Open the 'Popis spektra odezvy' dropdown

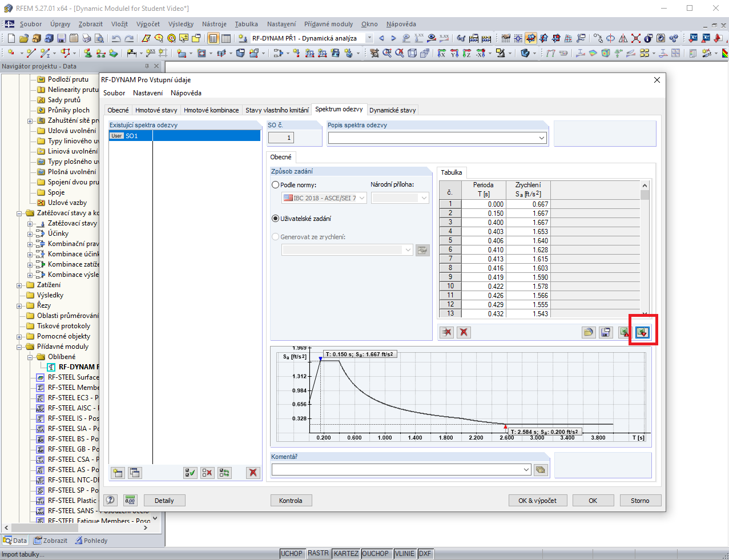tap(542, 138)
